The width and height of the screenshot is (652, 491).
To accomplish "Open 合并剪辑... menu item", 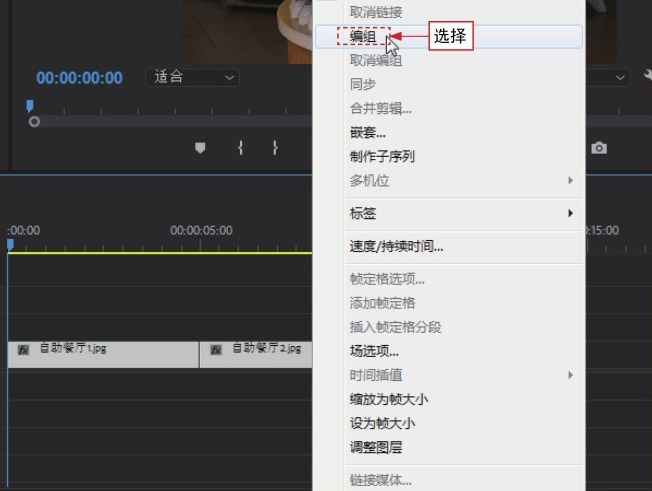I will pyautogui.click(x=449, y=109).
